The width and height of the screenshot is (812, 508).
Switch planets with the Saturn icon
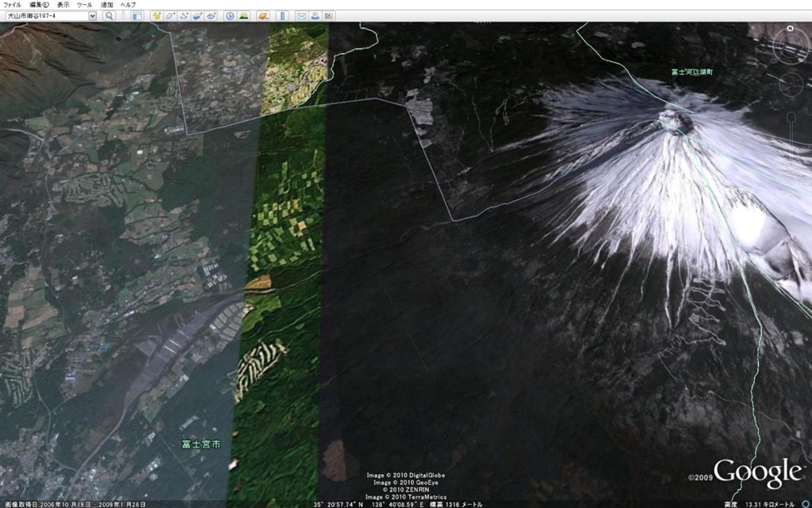click(x=263, y=16)
